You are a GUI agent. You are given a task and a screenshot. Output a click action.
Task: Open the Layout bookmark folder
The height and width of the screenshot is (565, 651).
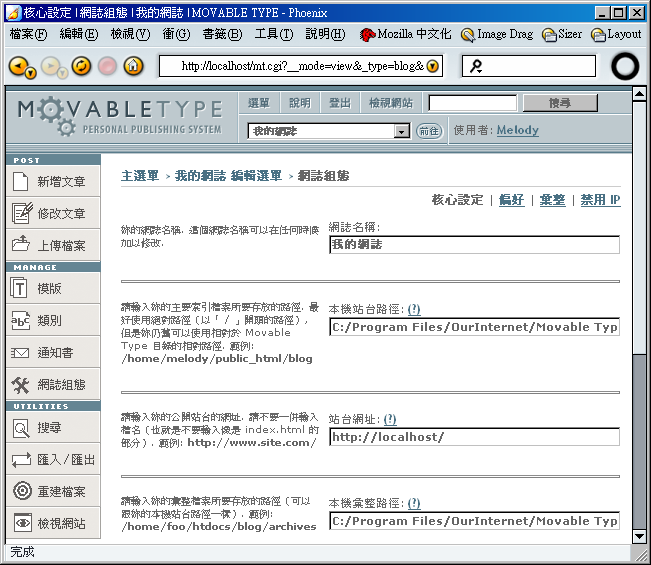click(616, 34)
